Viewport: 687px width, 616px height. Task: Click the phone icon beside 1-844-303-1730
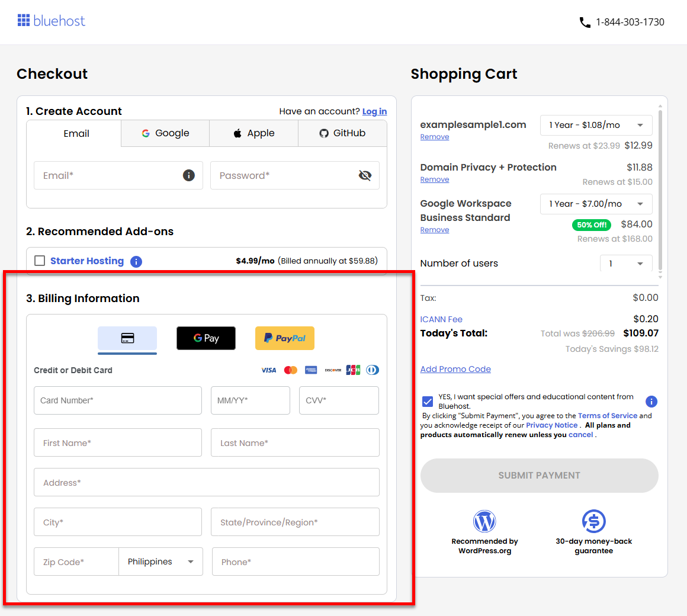pyautogui.click(x=585, y=23)
